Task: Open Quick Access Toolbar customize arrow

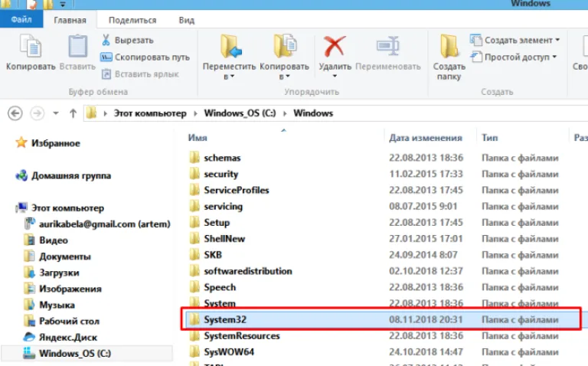Action: [x=63, y=5]
